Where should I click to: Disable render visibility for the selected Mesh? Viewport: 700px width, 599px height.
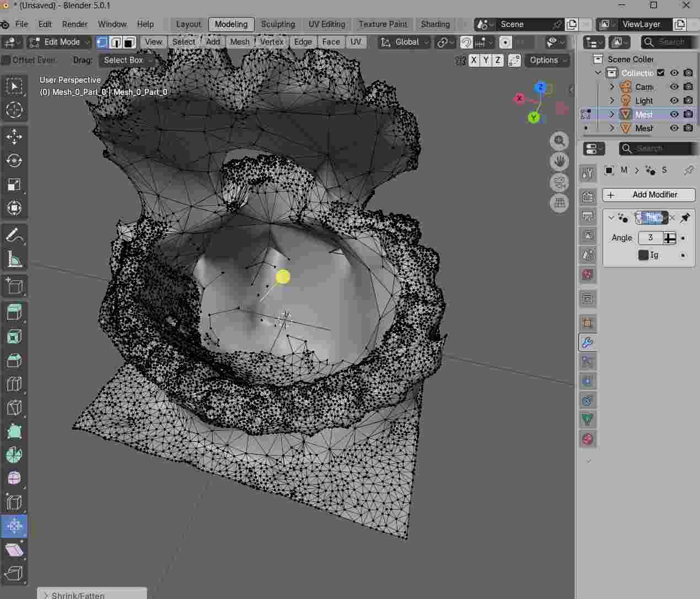(688, 114)
